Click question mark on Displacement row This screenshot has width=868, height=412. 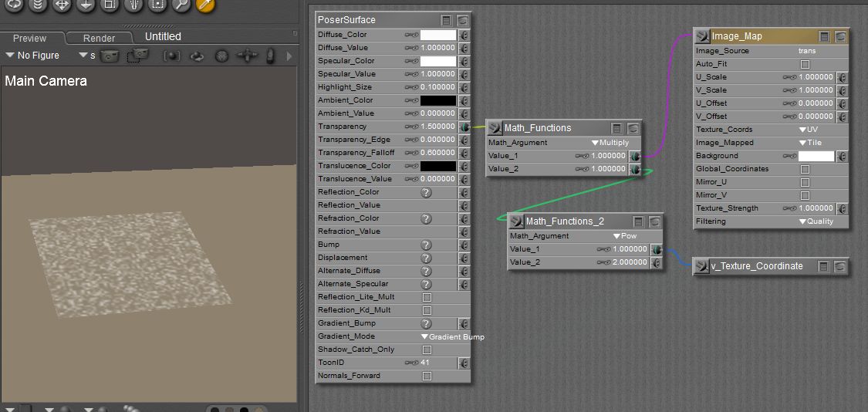[x=426, y=258]
